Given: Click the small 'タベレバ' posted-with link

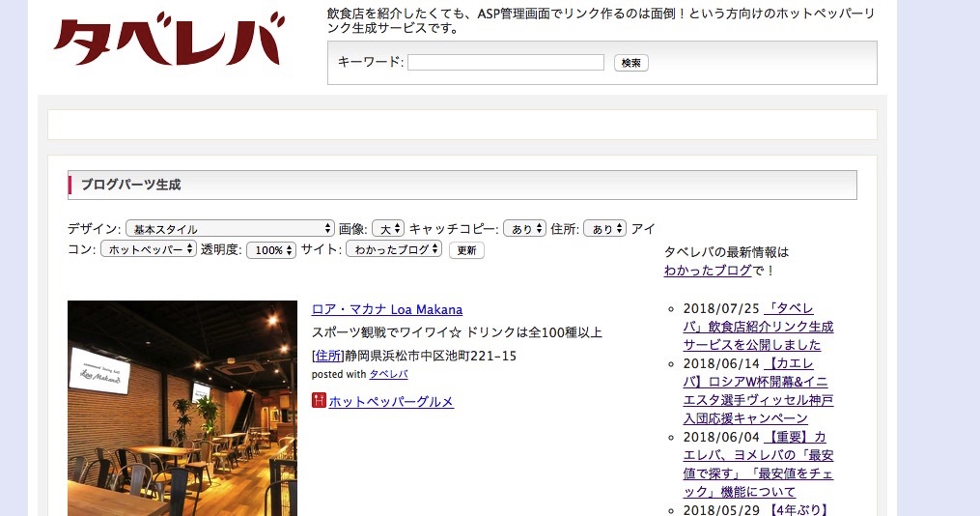Looking at the screenshot, I should 388,374.
